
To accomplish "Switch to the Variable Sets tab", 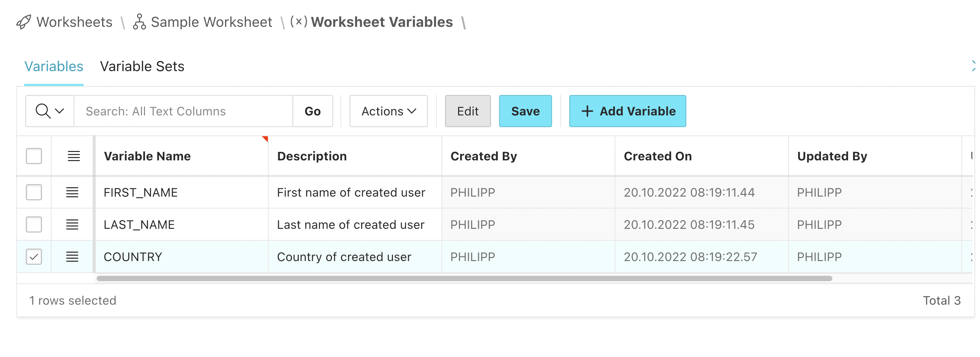I will click(x=142, y=66).
